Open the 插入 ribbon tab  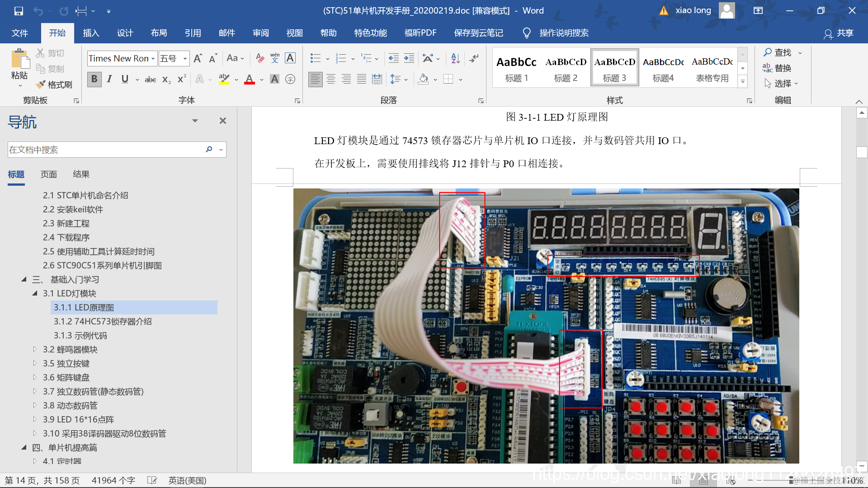(x=91, y=33)
